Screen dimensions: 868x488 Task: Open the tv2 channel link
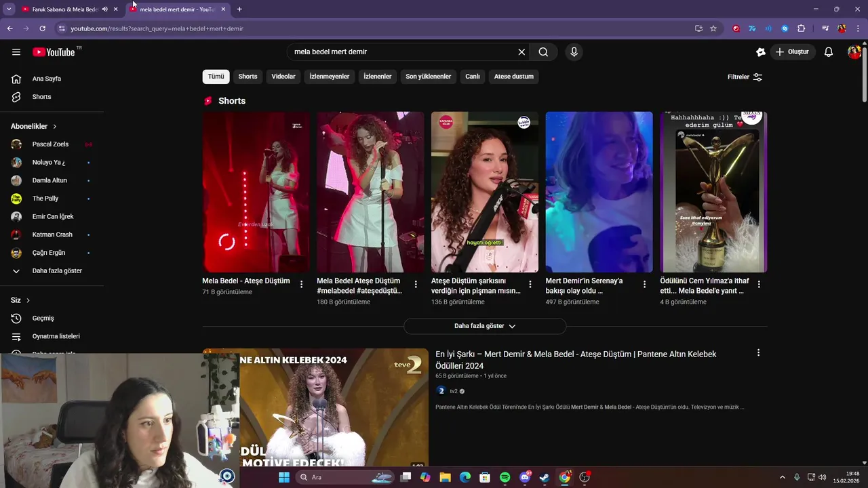(x=454, y=391)
